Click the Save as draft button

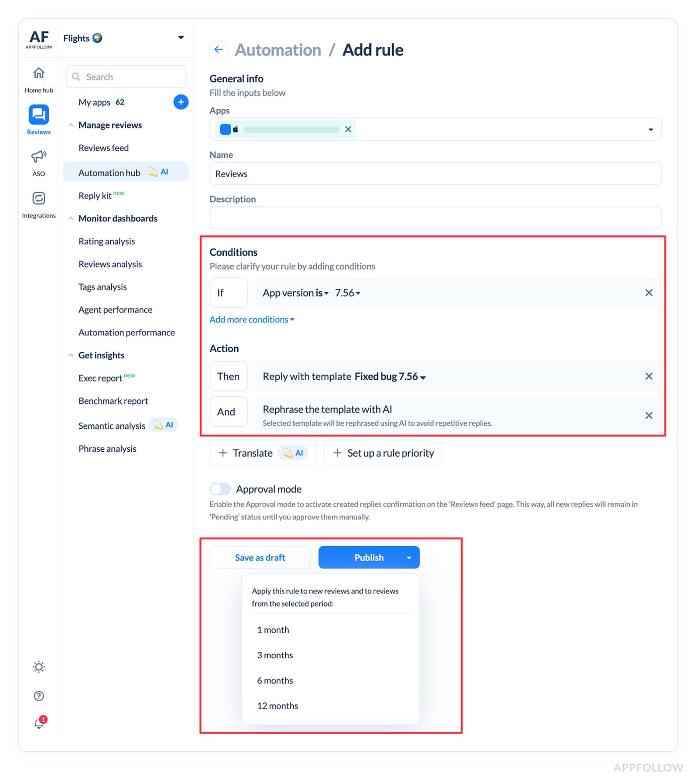(260, 558)
